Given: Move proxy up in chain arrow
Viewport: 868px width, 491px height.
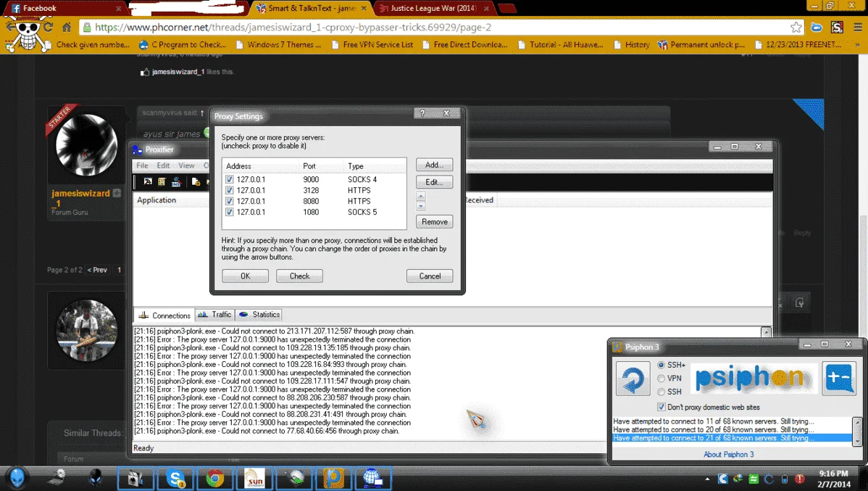Looking at the screenshot, I should [x=421, y=196].
